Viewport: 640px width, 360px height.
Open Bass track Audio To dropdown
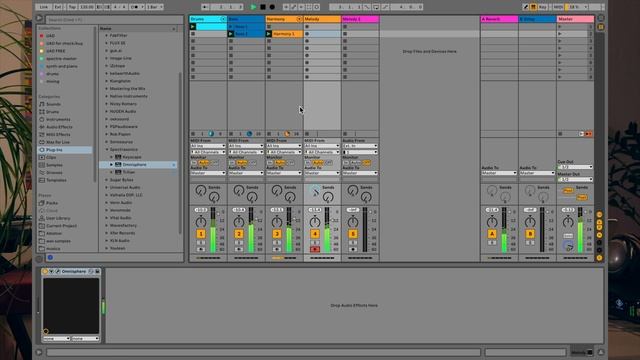tap(246, 173)
